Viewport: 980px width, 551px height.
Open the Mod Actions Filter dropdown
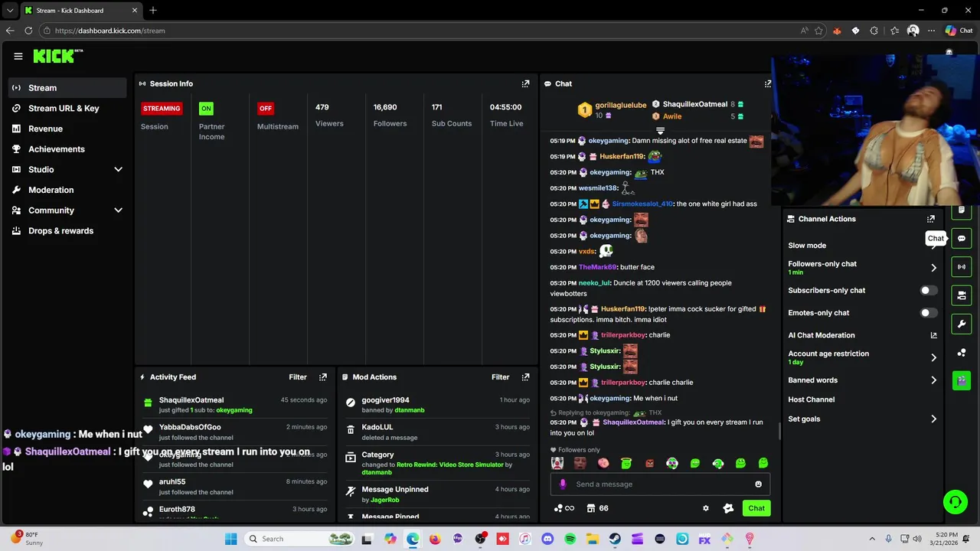coord(500,377)
